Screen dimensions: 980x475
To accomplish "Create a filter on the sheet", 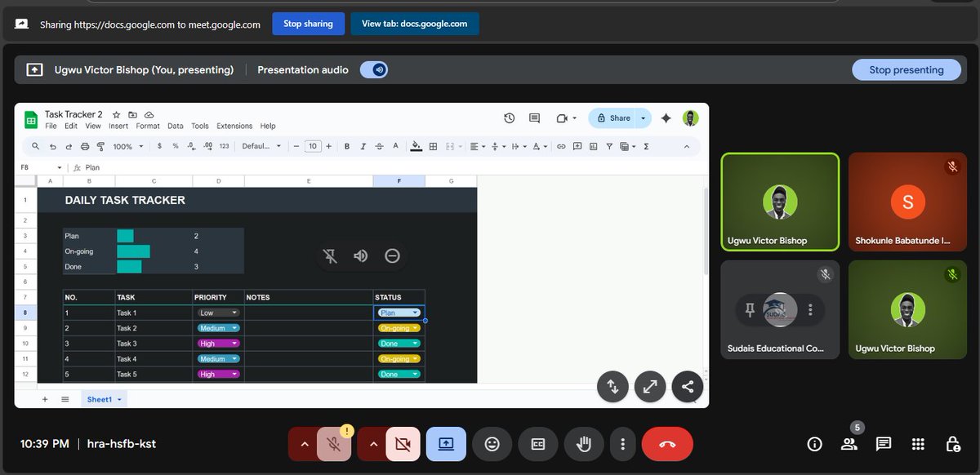I will [610, 145].
